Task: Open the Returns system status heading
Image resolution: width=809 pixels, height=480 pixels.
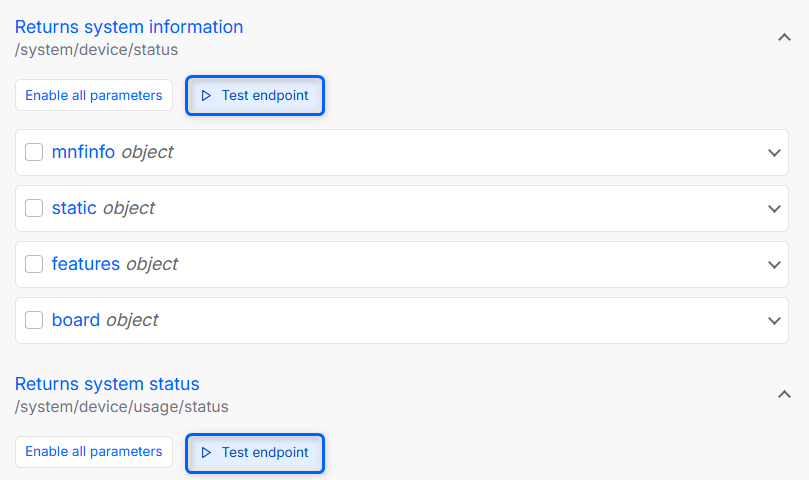Action: pos(107,384)
